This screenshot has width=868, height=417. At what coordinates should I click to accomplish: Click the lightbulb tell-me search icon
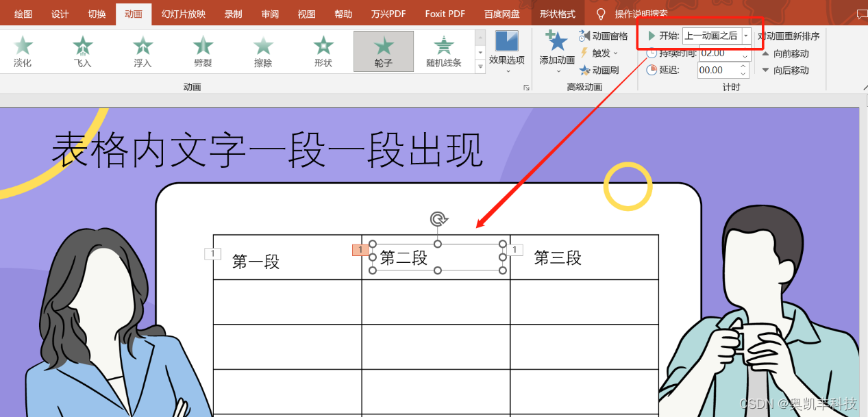(x=601, y=14)
